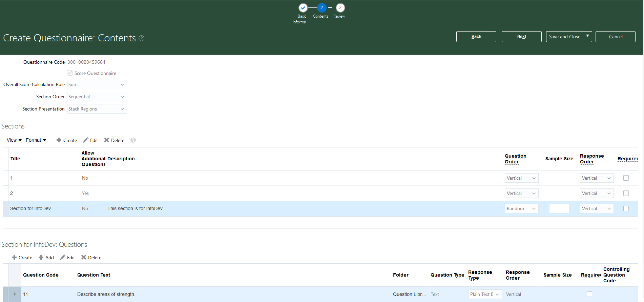Open the View menu in Sections
Viewport: 644px width, 302px height.
pos(14,140)
